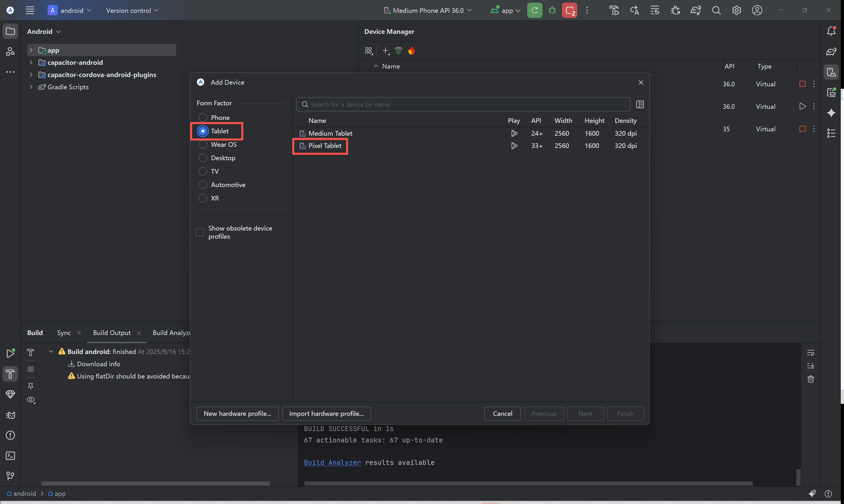Click the New hardware profile button

[237, 413]
